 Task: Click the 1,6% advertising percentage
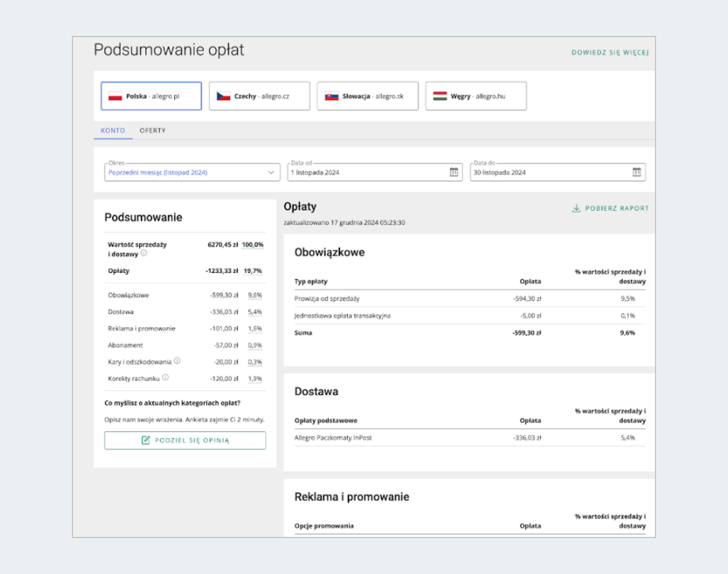[255, 329]
